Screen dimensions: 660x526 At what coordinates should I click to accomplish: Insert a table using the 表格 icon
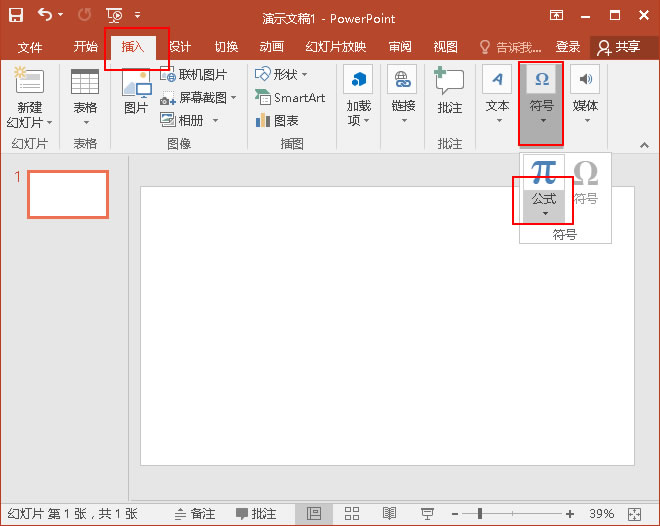point(85,84)
